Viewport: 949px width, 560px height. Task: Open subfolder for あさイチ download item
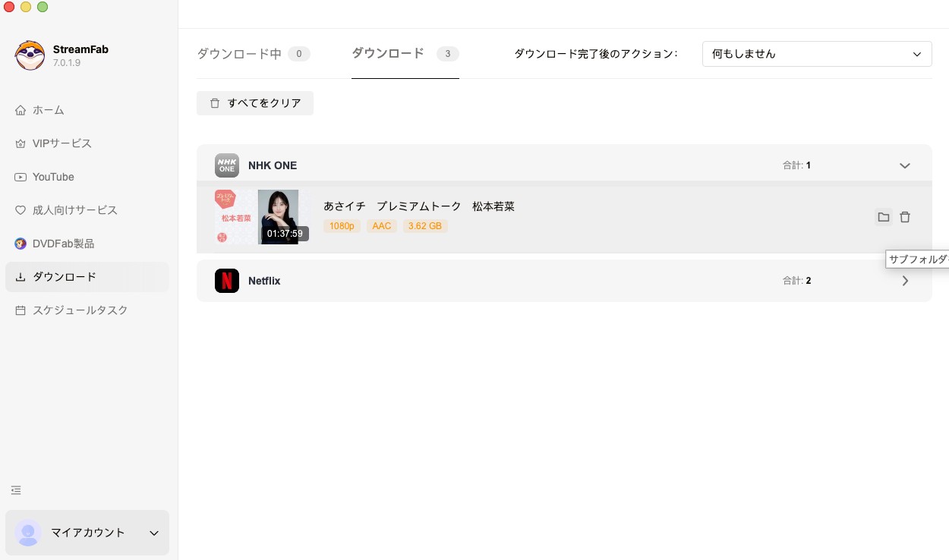click(884, 217)
